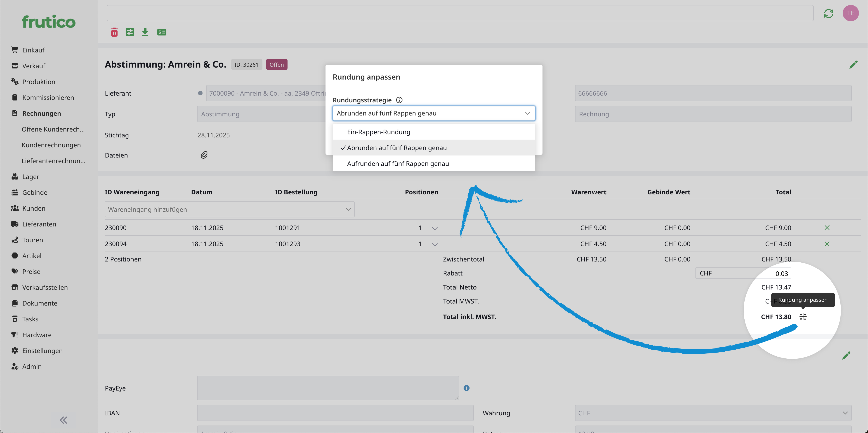Screen dimensions: 868x433
Task: Select Ein-Rappen-Rundung option
Action: [378, 132]
